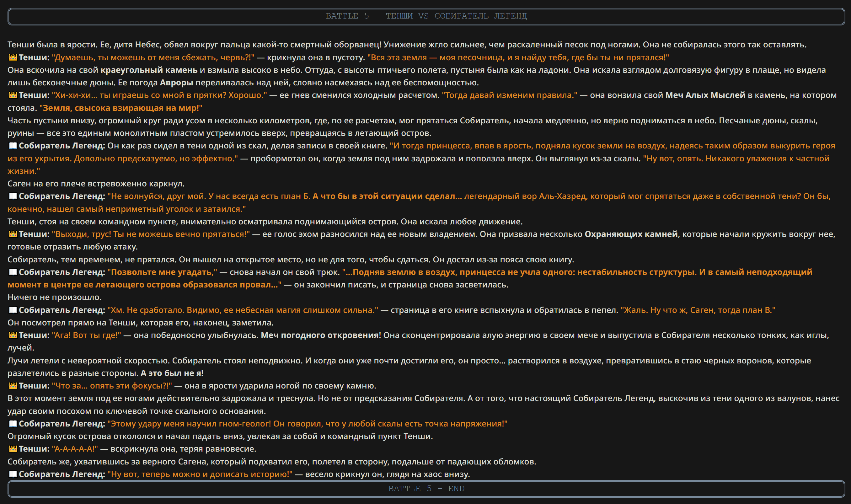Click bold text 'А это был не я!'
The width and height of the screenshot is (851, 504).
pyautogui.click(x=172, y=373)
